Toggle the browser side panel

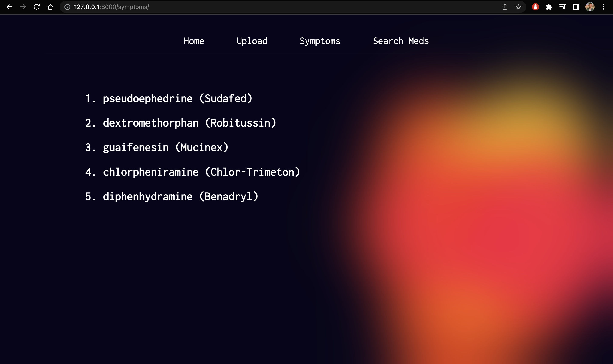pos(576,7)
